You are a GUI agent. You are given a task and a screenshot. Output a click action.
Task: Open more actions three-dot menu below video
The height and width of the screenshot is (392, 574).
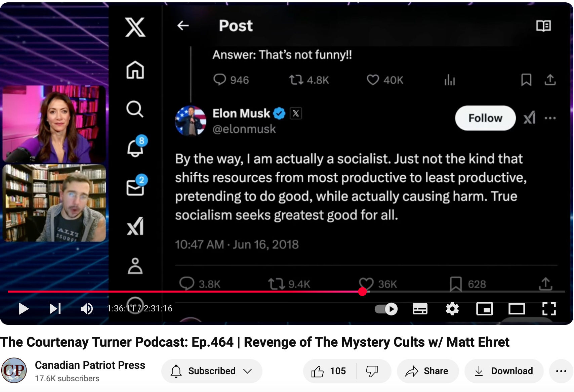[x=561, y=371]
